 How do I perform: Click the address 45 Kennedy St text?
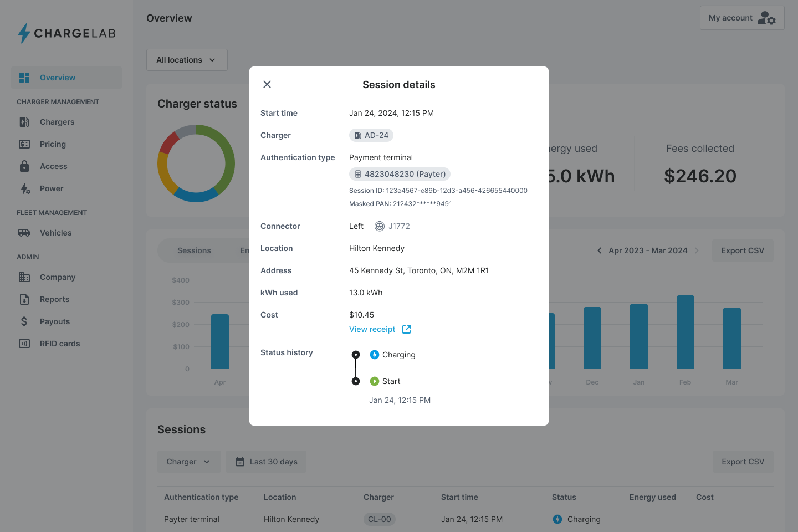(x=419, y=270)
